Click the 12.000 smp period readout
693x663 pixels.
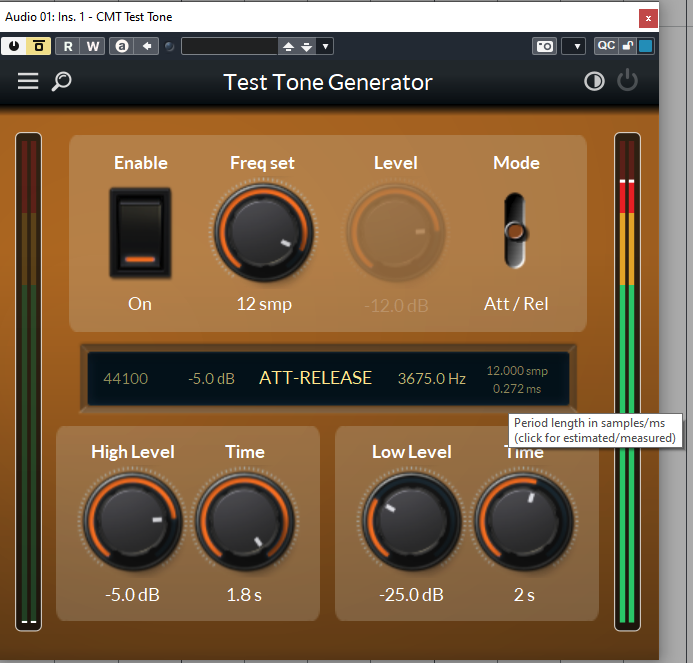517,370
